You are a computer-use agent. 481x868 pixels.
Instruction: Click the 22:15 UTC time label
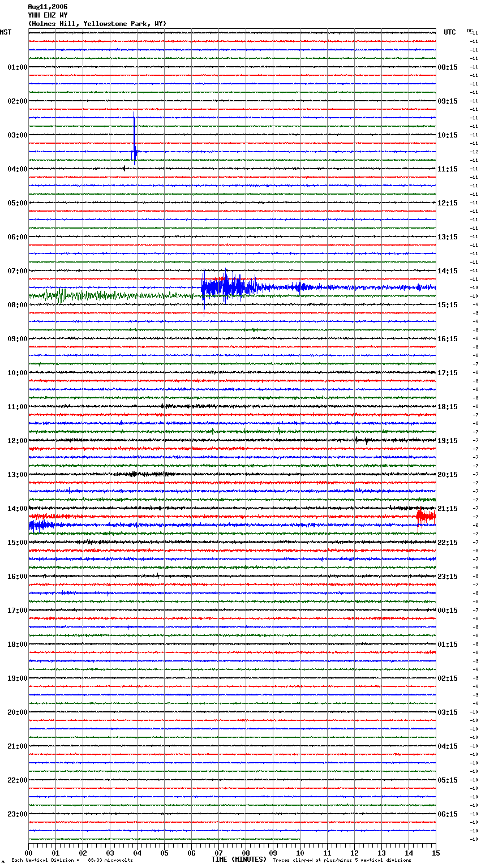[x=448, y=543]
